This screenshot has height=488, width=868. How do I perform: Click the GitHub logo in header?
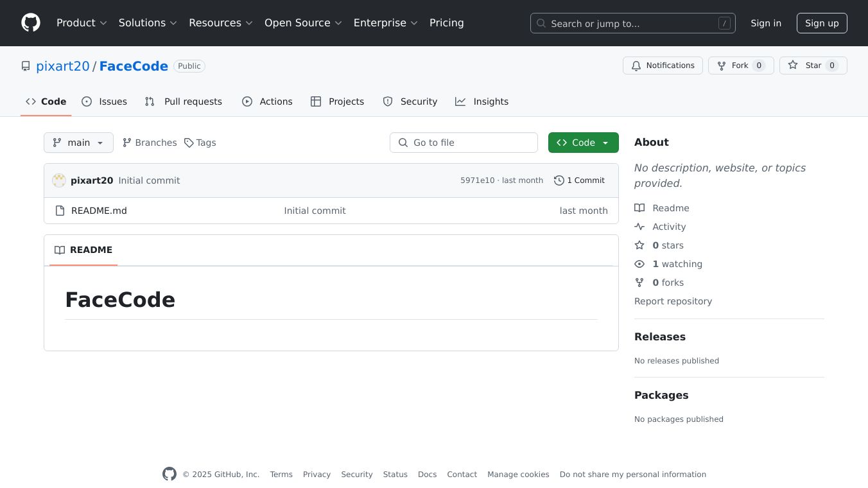click(31, 23)
